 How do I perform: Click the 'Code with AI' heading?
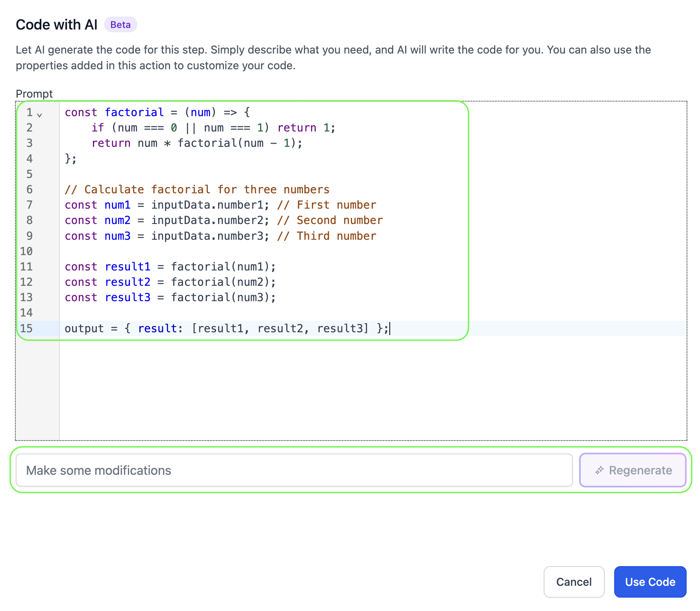pyautogui.click(x=57, y=24)
